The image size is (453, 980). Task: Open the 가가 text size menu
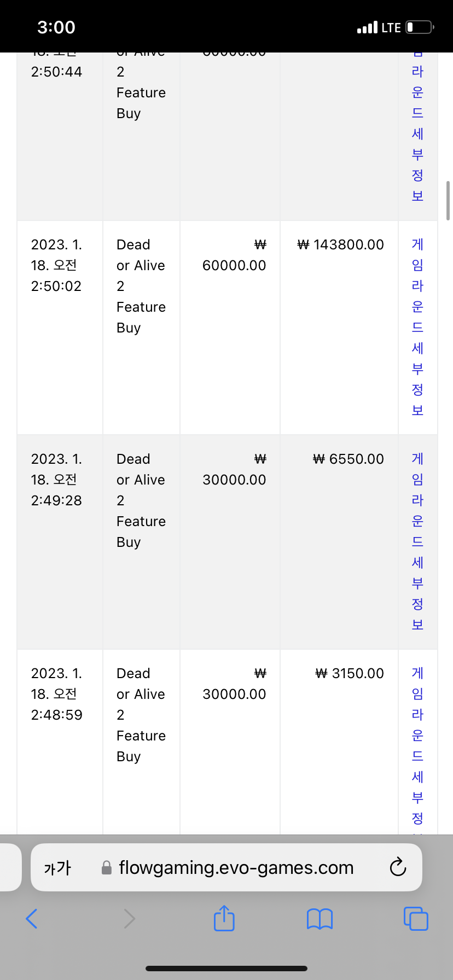(57, 868)
